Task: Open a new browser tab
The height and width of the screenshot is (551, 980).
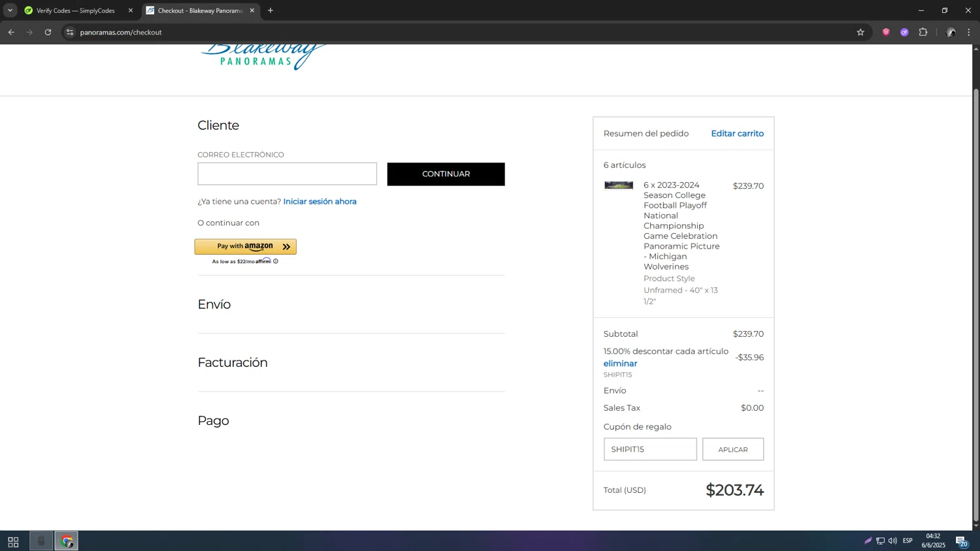Action: pyautogui.click(x=270, y=10)
